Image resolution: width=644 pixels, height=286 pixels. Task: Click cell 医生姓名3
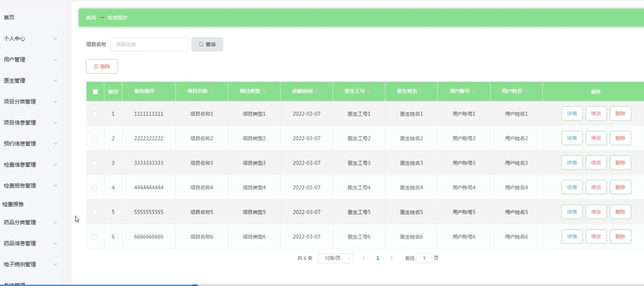click(412, 163)
